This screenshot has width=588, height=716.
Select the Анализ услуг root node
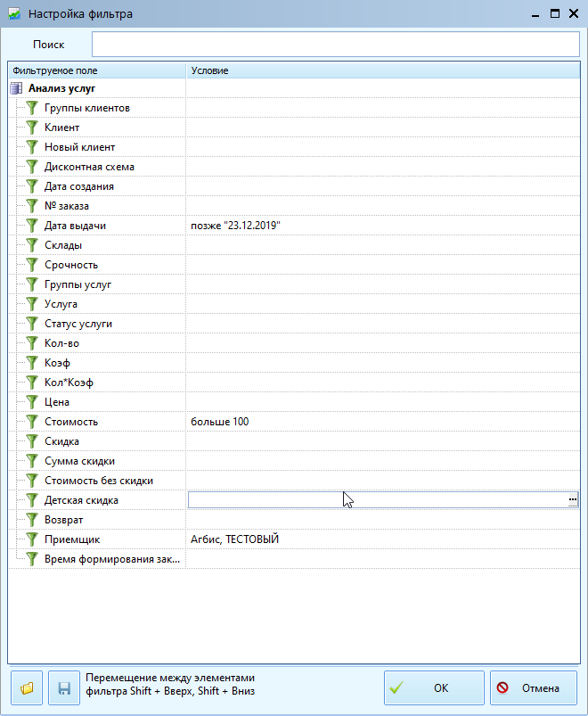[x=61, y=88]
